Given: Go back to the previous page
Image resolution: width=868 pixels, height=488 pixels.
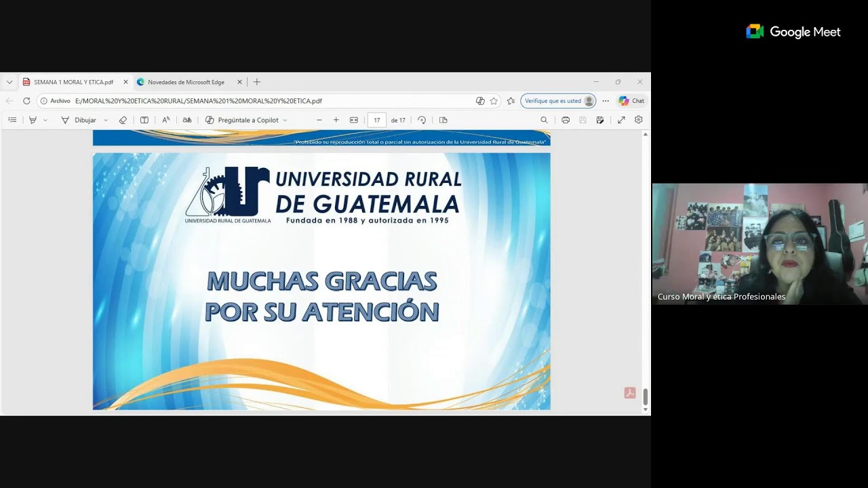Looking at the screenshot, I should [x=9, y=101].
